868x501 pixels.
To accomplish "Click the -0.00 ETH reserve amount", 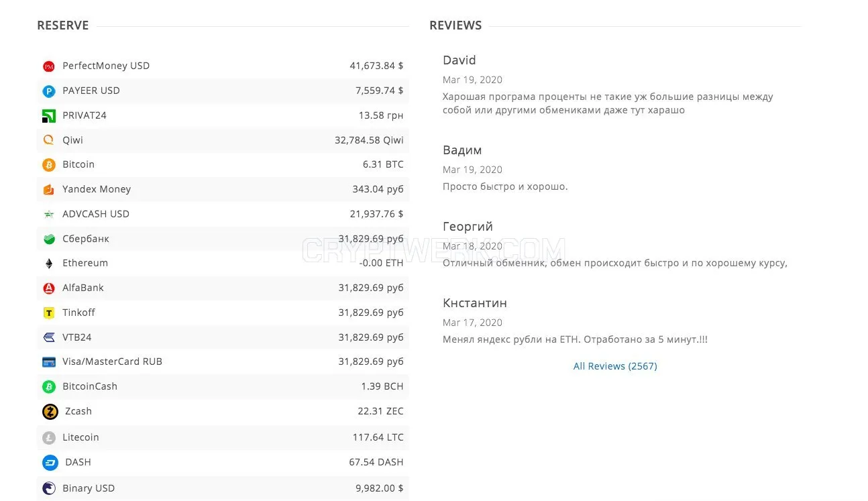I will (x=382, y=263).
